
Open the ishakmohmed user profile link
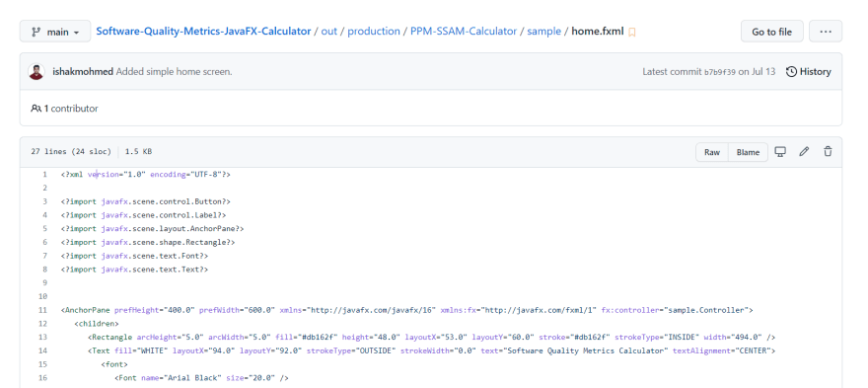[x=83, y=71]
